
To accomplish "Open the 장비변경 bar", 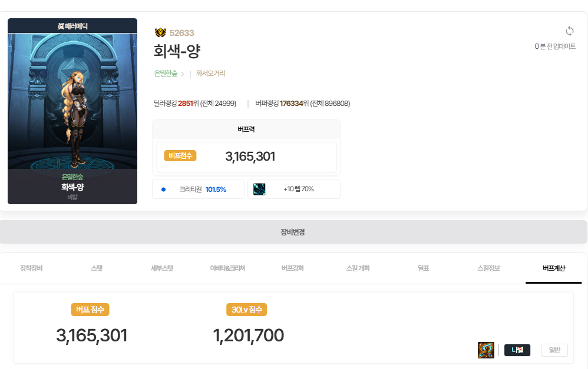I will click(293, 232).
